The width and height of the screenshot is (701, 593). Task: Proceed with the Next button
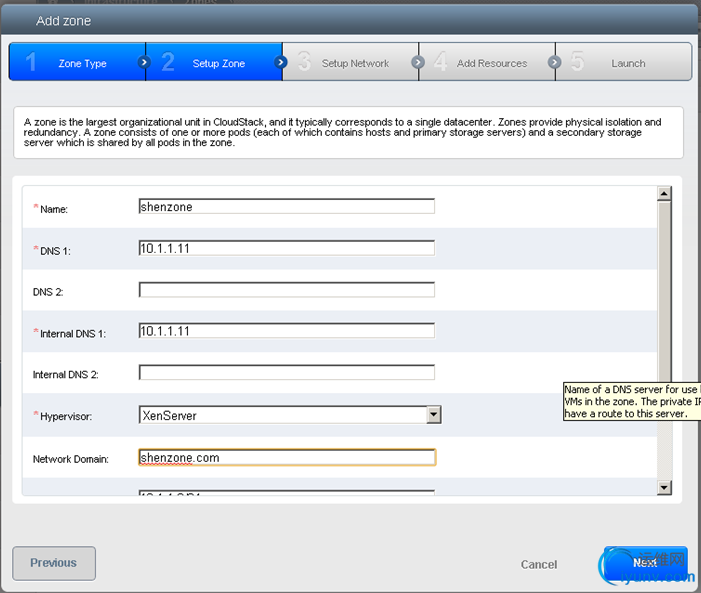click(646, 563)
